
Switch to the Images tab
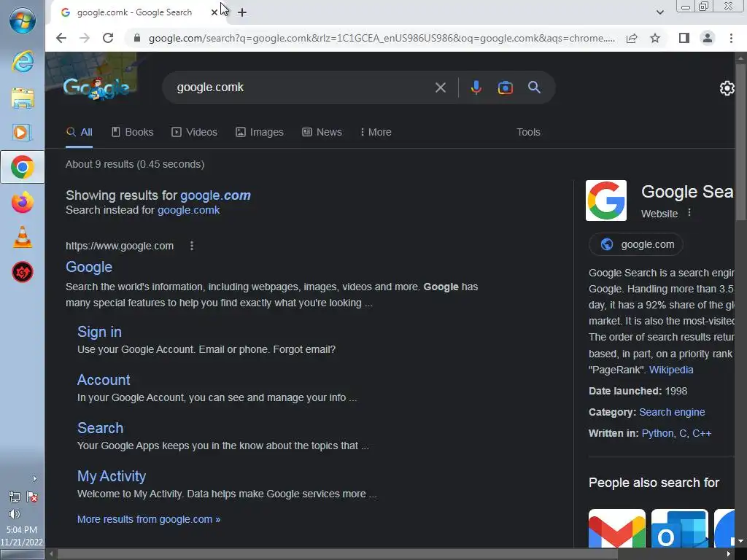point(260,133)
